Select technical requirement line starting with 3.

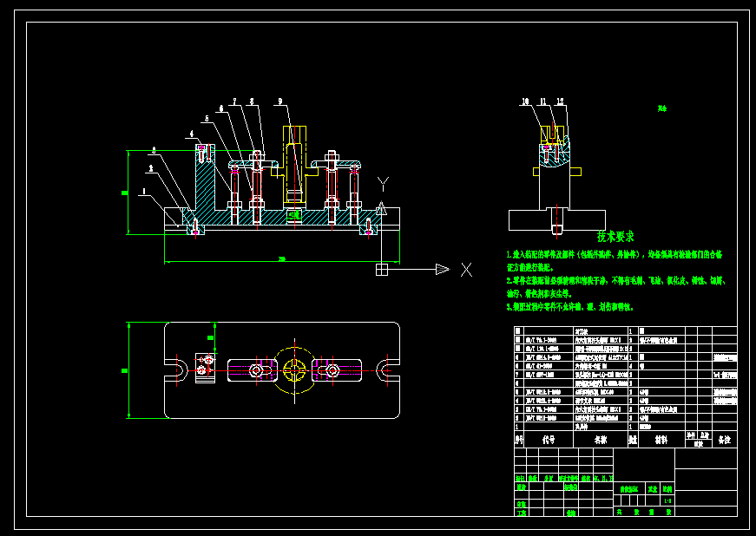pyautogui.click(x=569, y=307)
